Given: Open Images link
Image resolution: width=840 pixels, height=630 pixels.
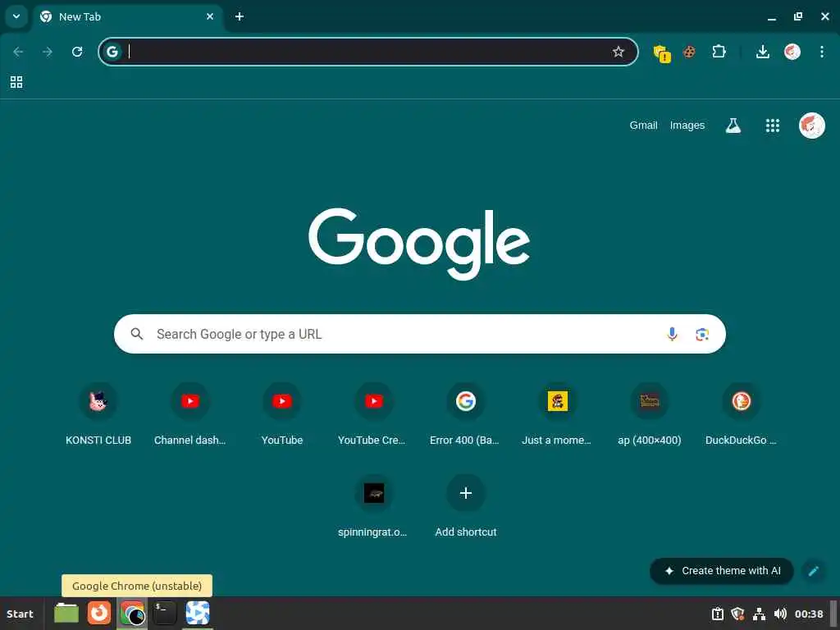Looking at the screenshot, I should (x=687, y=126).
